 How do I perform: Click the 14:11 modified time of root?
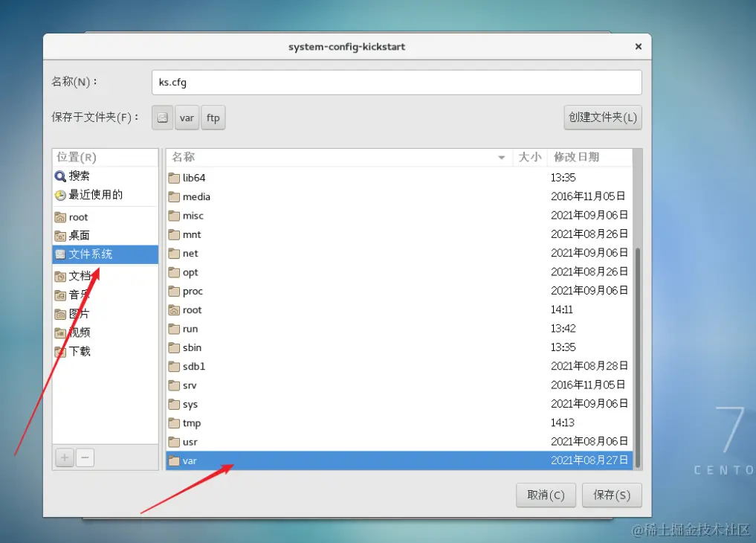coord(562,309)
